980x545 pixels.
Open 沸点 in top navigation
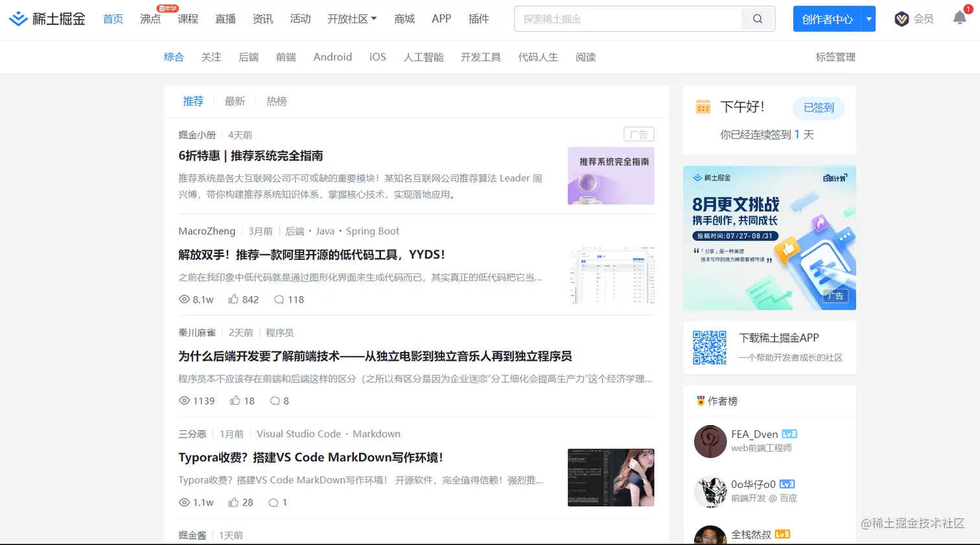click(150, 19)
